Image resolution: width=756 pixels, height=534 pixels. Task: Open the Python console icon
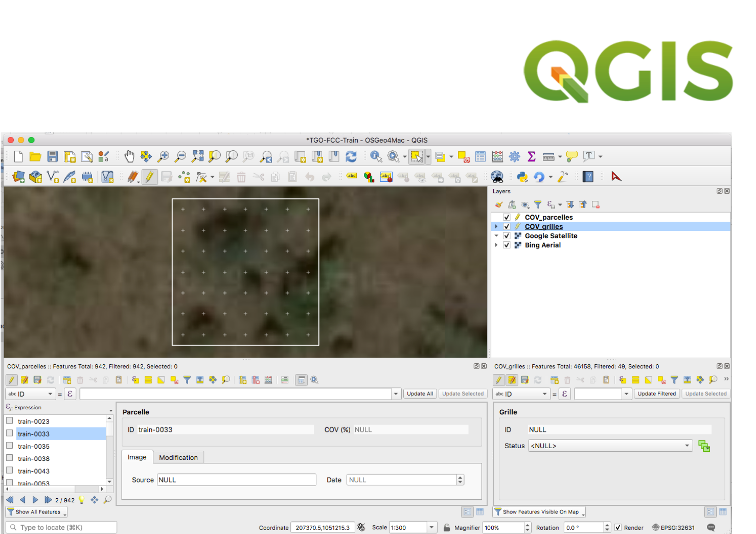pos(522,177)
